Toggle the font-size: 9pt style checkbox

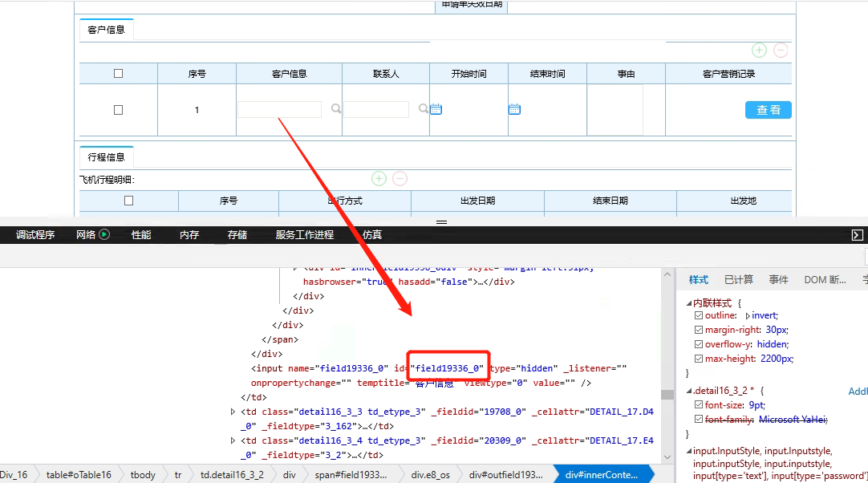click(x=699, y=405)
